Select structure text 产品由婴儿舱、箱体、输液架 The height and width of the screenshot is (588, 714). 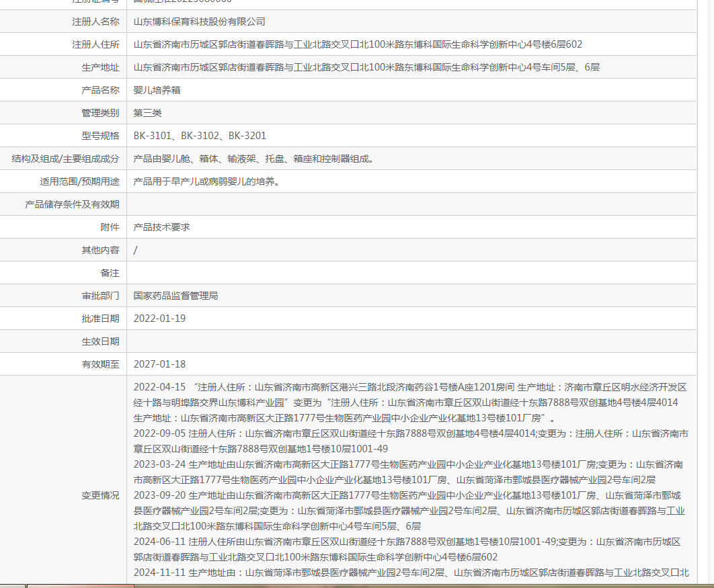point(194,159)
